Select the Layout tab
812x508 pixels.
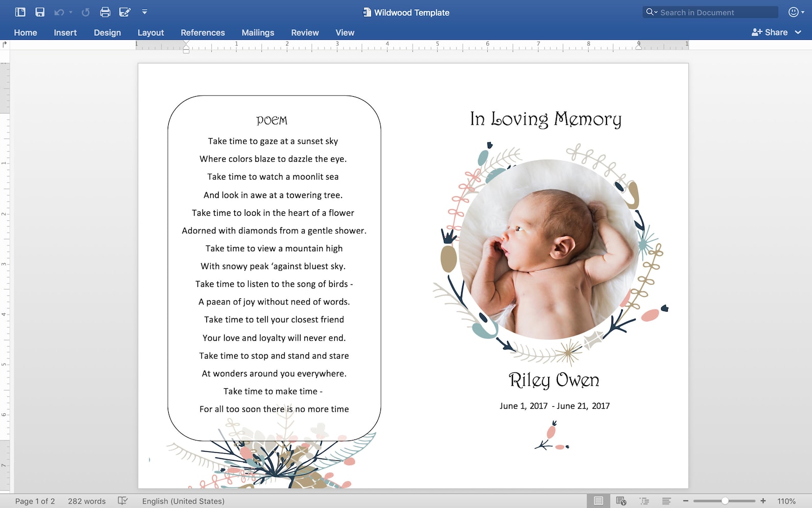click(x=151, y=32)
